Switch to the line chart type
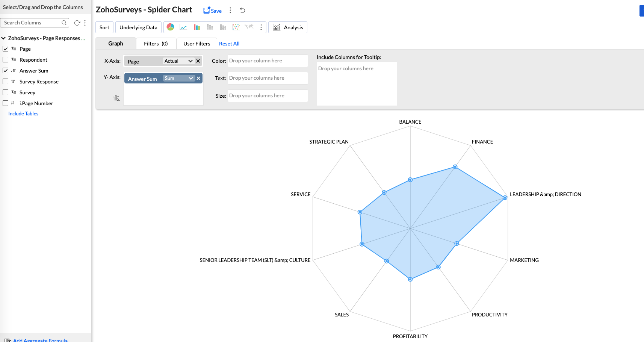 (x=183, y=27)
